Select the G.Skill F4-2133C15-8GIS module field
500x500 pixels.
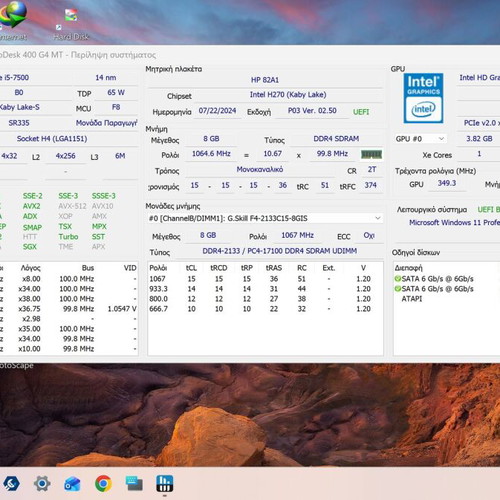coord(265,218)
